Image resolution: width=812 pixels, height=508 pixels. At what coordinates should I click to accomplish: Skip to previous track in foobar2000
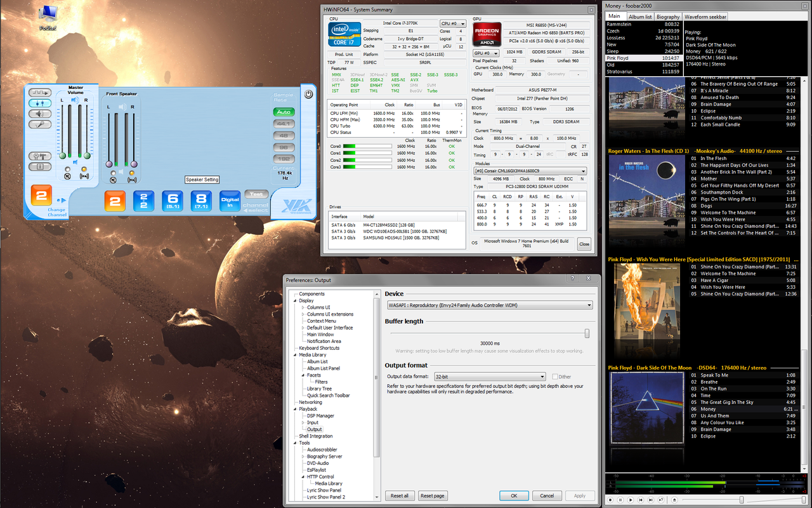pyautogui.click(x=641, y=500)
